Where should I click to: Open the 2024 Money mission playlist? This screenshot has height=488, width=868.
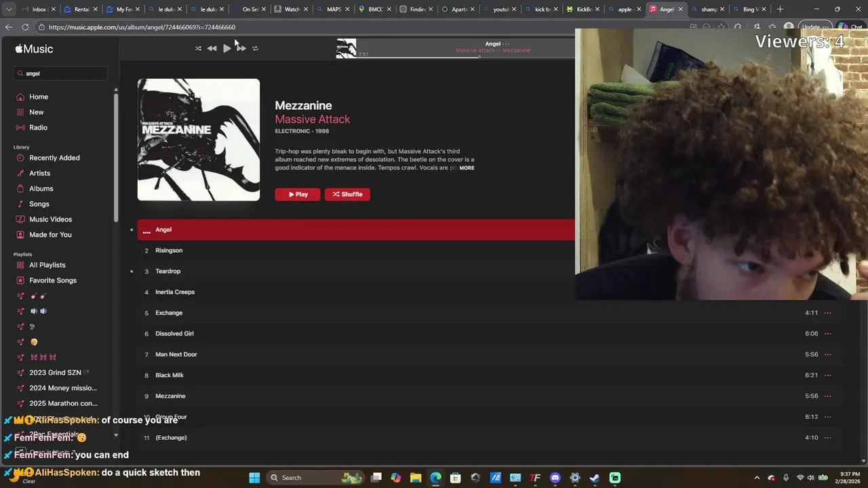[62, 388]
